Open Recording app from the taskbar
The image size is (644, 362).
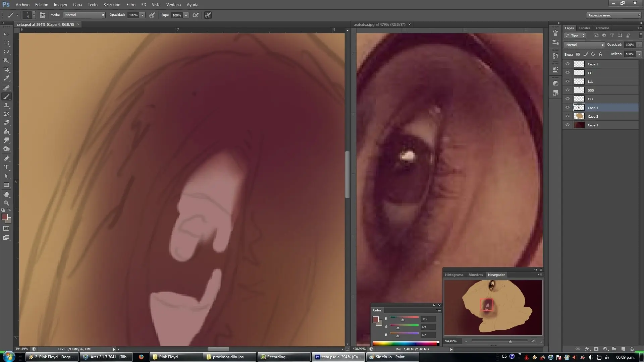[284, 357]
